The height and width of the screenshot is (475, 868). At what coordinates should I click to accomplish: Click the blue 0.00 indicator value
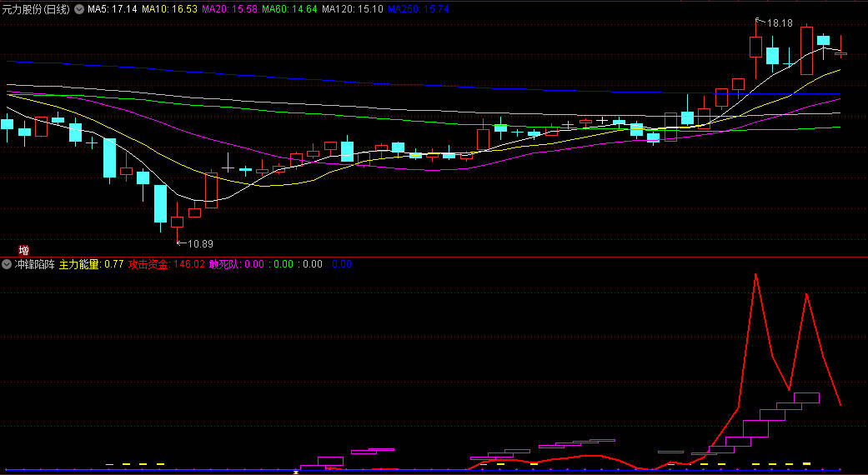[342, 264]
